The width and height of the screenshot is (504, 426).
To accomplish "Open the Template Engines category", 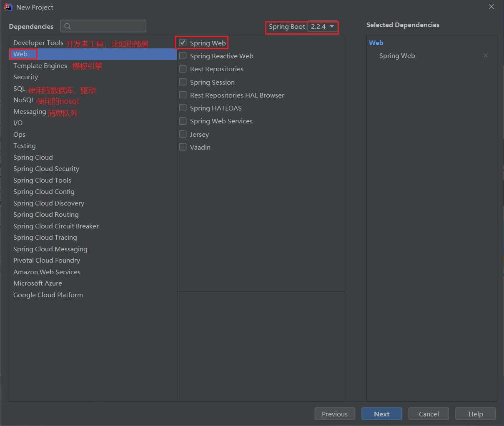I will coord(93,66).
